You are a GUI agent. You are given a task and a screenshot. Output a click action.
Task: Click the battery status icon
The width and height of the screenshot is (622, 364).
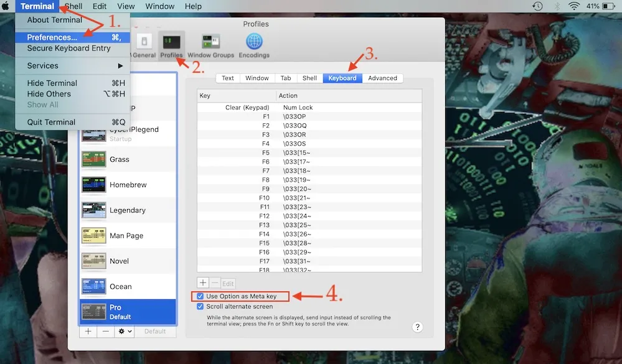coord(608,6)
